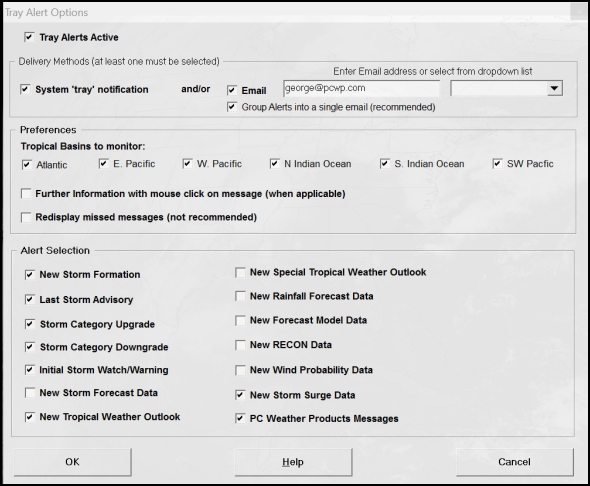Image resolution: width=590 pixels, height=486 pixels.
Task: Enable Redisplay missed messages option
Action: tap(26, 217)
